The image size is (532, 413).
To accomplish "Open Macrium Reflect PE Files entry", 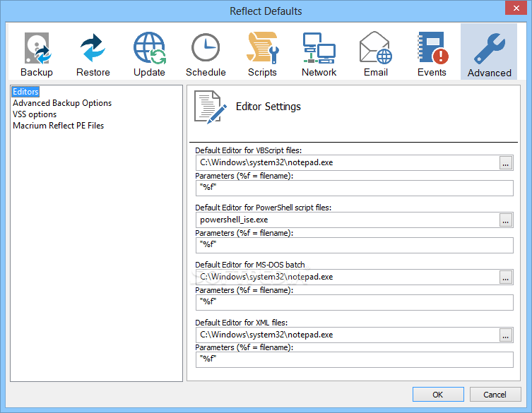I will tap(59, 126).
